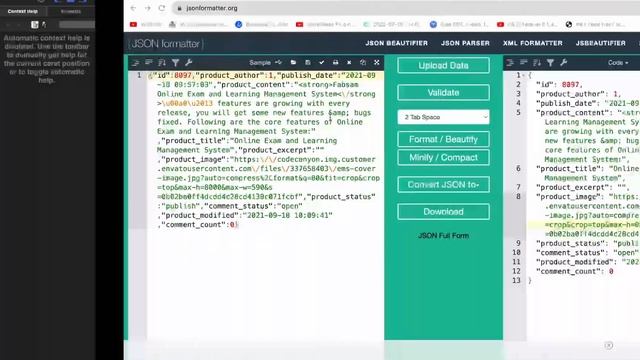Click the print icon in left editor toolbar

coord(336,62)
